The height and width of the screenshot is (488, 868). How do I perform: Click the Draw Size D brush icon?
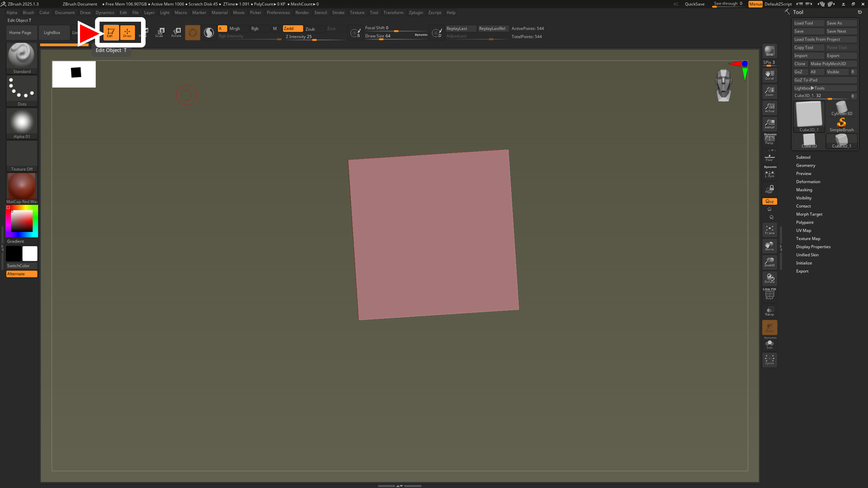click(x=437, y=33)
